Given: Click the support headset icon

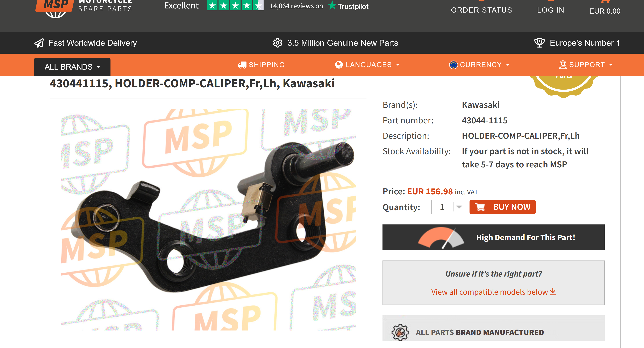Looking at the screenshot, I should (563, 65).
